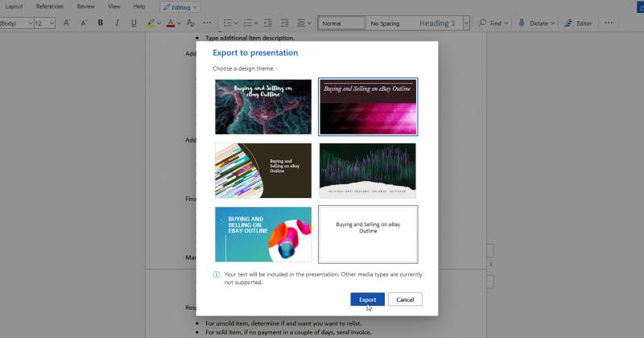
Task: Click the Bold formatting icon
Action: point(101,23)
